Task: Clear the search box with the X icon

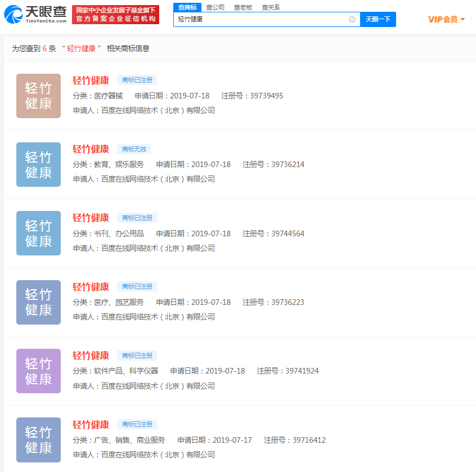Action: coord(352,19)
